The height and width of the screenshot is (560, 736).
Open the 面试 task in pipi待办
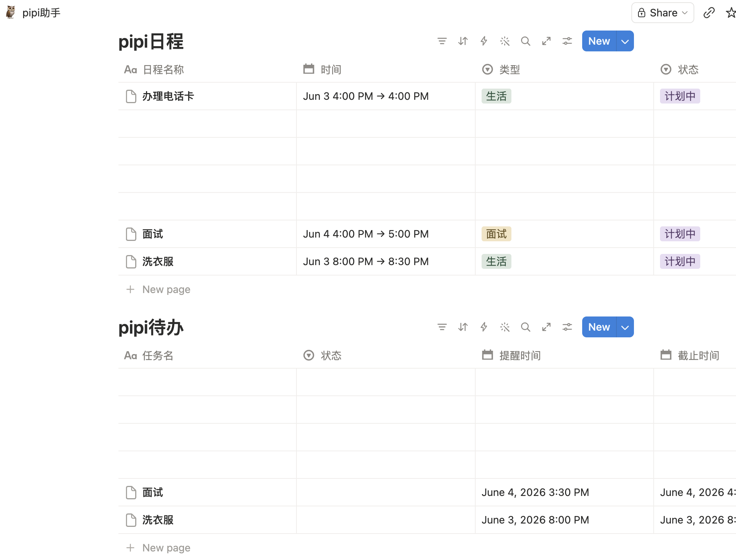click(153, 492)
